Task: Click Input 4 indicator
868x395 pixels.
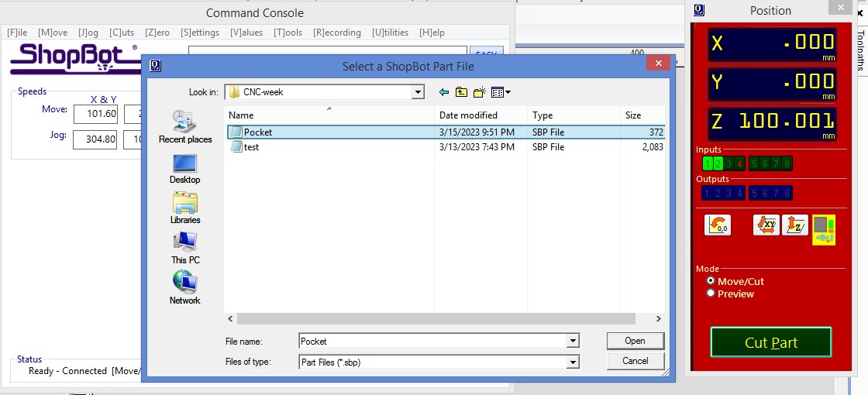Action: click(740, 163)
